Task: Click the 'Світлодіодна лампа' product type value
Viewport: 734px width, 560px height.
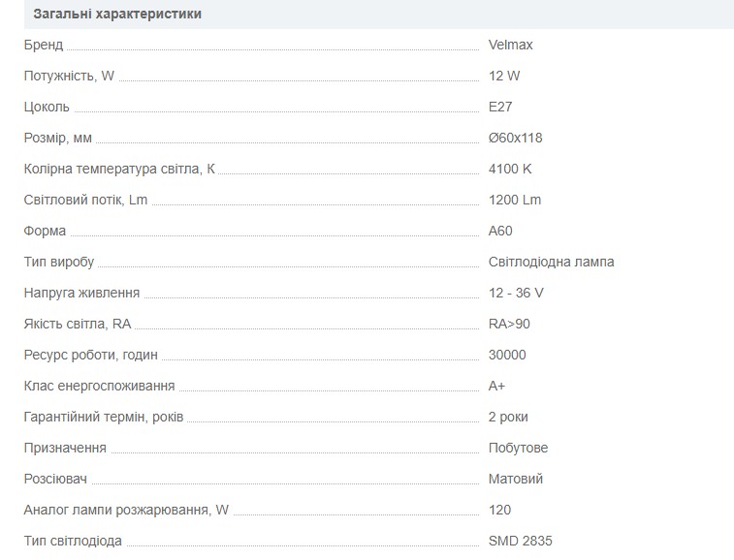Action: click(551, 262)
